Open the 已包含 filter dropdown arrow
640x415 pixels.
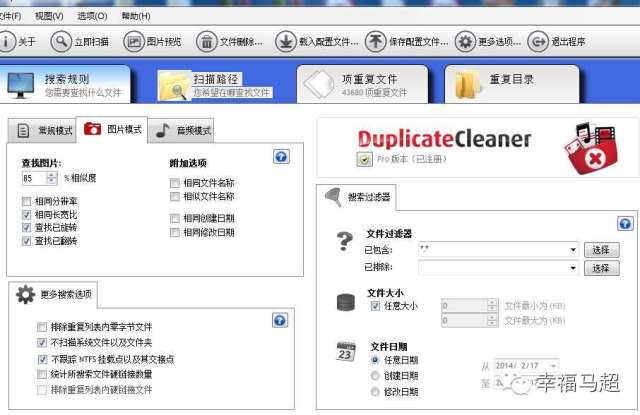(573, 249)
